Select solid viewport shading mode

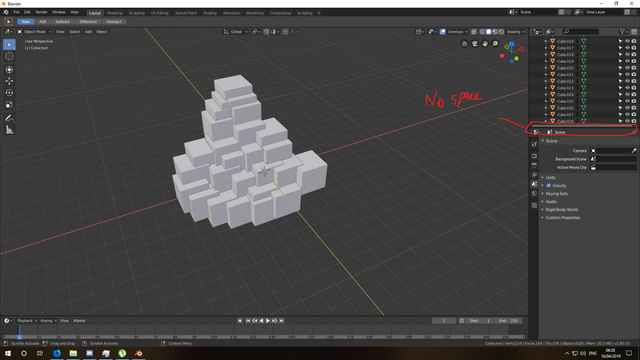489,32
